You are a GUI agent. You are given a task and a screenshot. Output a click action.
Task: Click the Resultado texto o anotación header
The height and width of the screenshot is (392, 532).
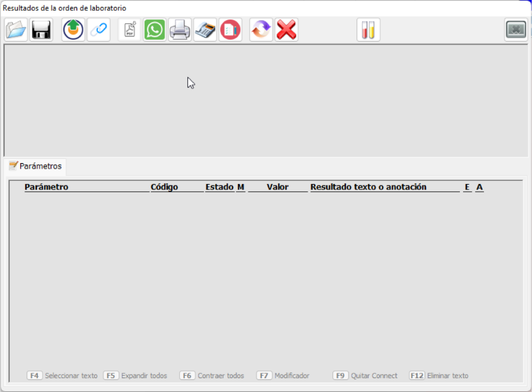(368, 187)
